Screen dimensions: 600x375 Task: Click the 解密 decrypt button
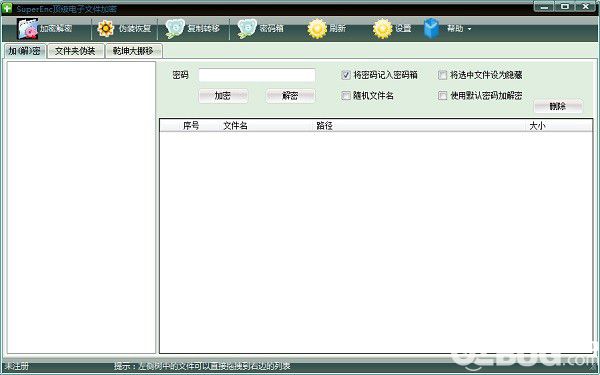(290, 96)
